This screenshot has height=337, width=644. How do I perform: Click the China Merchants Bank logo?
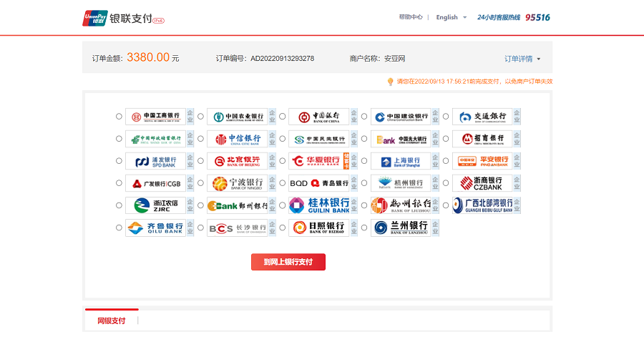(482, 139)
